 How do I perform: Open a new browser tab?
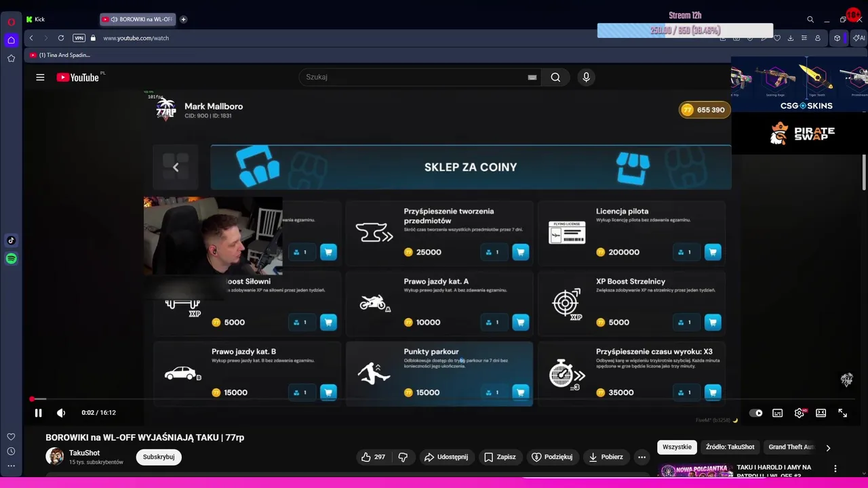[x=183, y=19]
